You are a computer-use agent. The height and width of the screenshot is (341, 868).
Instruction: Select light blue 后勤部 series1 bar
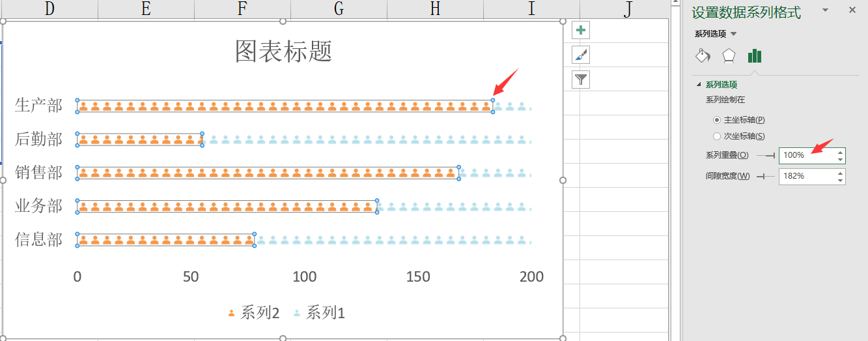pos(367,140)
